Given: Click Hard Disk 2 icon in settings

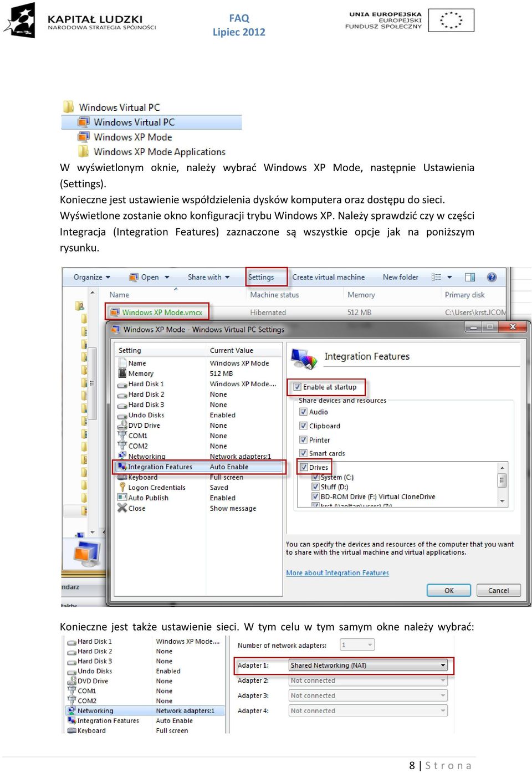Looking at the screenshot, I should 122,395.
